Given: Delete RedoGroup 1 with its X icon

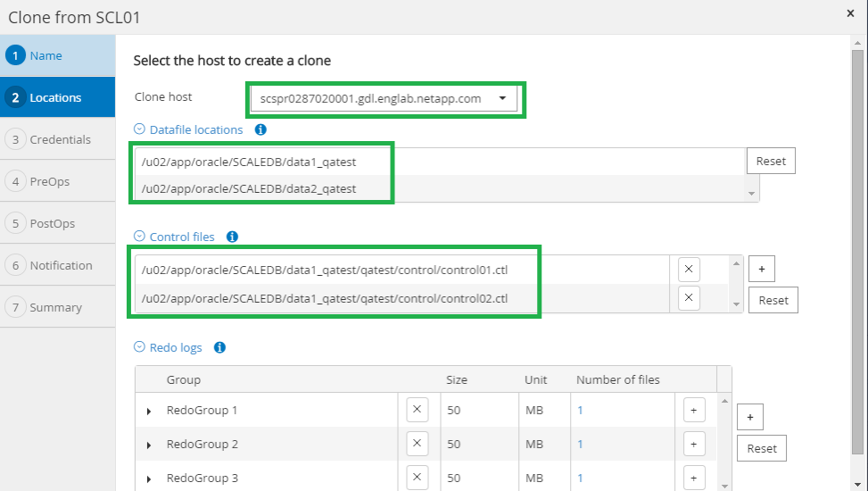Looking at the screenshot, I should point(417,410).
